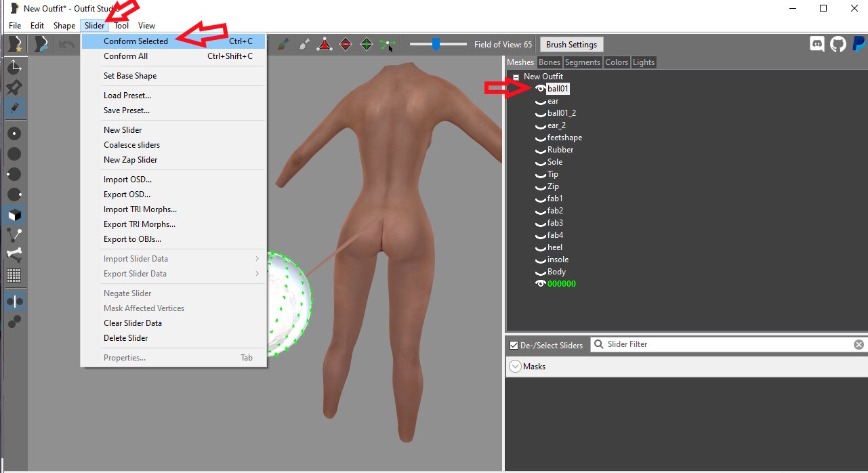
Task: Show the ball01_2 mesh via eye icon
Action: pyautogui.click(x=541, y=113)
